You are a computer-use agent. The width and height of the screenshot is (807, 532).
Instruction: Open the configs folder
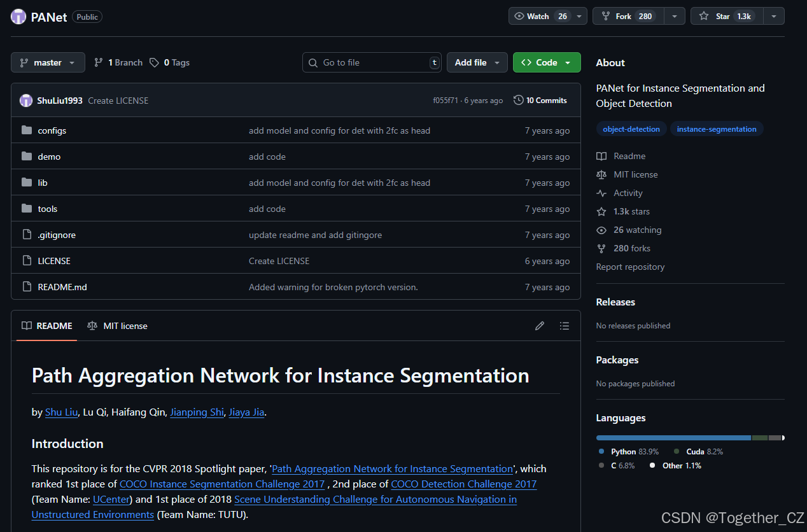click(x=52, y=130)
